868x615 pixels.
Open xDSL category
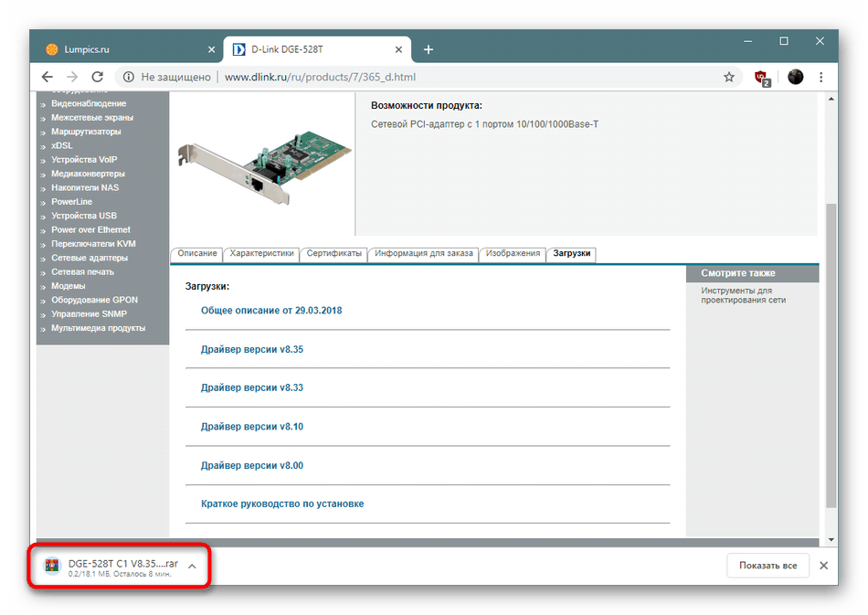pyautogui.click(x=62, y=145)
